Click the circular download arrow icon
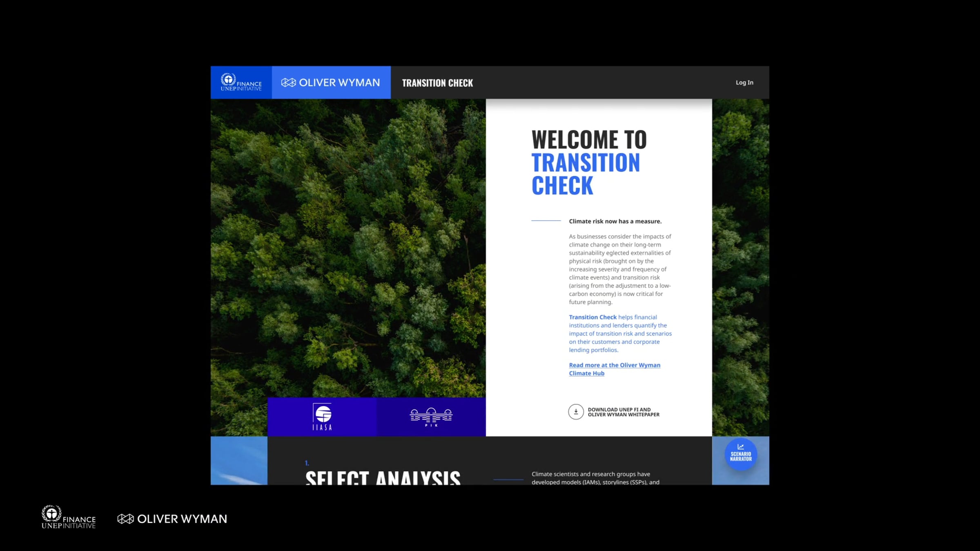 576,412
